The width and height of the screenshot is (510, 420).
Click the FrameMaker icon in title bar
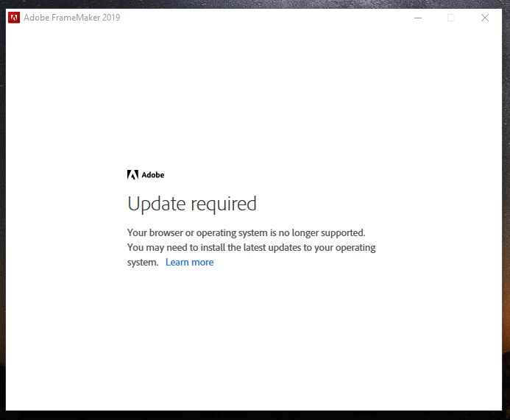tap(14, 18)
